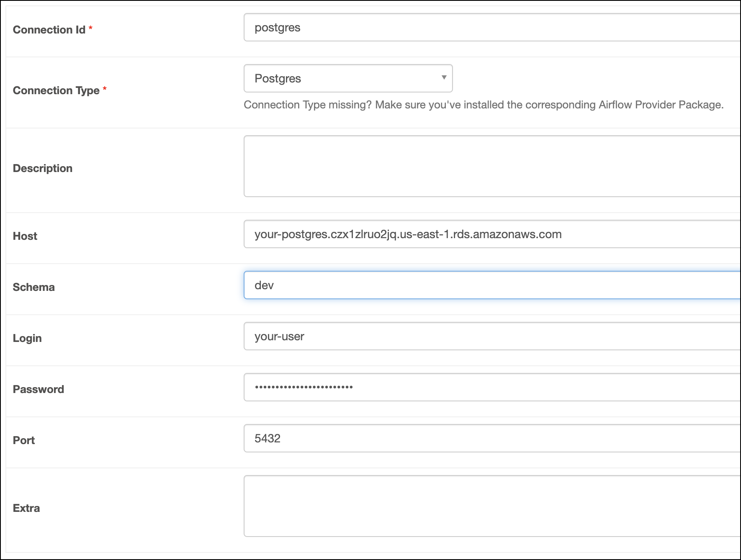The image size is (741, 560).
Task: Click the Schema label
Action: (x=33, y=287)
